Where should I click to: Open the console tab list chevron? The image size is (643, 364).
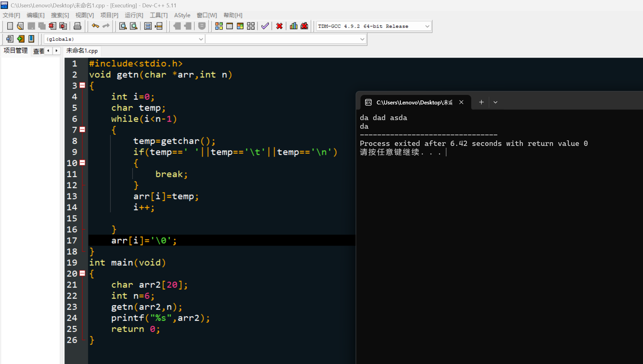click(x=495, y=102)
